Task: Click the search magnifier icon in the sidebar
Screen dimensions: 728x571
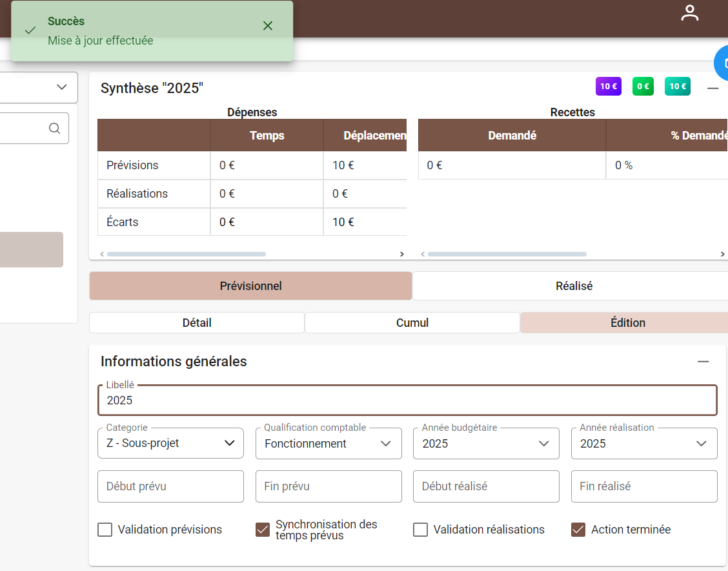Action: [x=54, y=128]
